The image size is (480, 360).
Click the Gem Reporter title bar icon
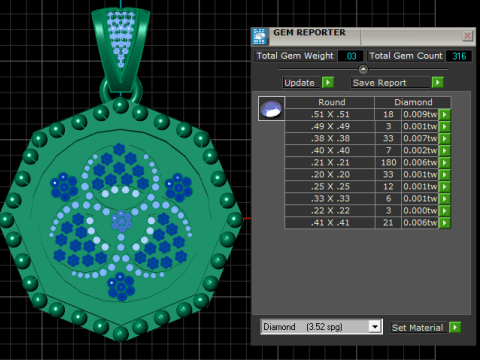260,36
